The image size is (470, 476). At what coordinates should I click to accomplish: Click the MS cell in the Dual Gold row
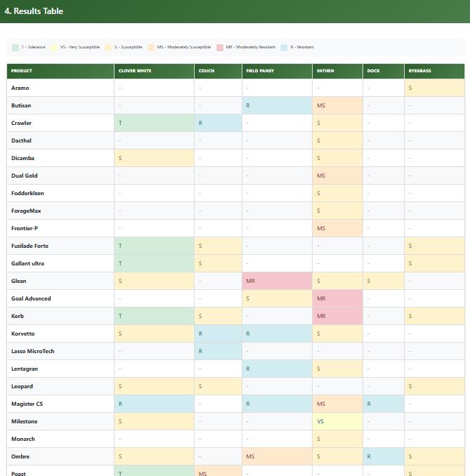337,176
